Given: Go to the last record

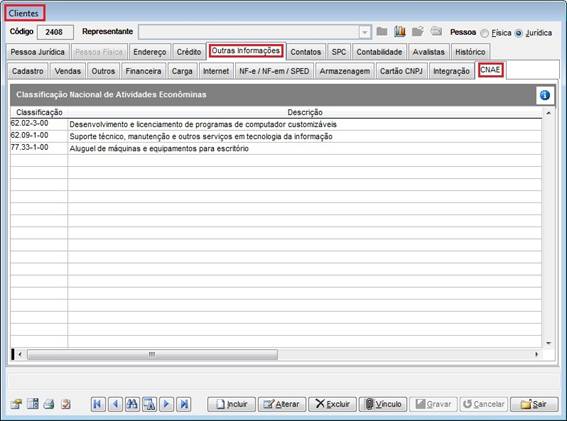Looking at the screenshot, I should pyautogui.click(x=184, y=404).
